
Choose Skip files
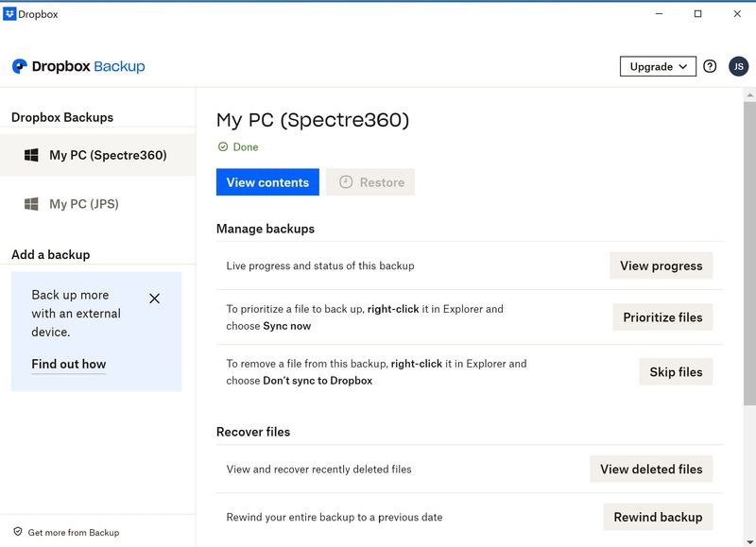pos(676,372)
